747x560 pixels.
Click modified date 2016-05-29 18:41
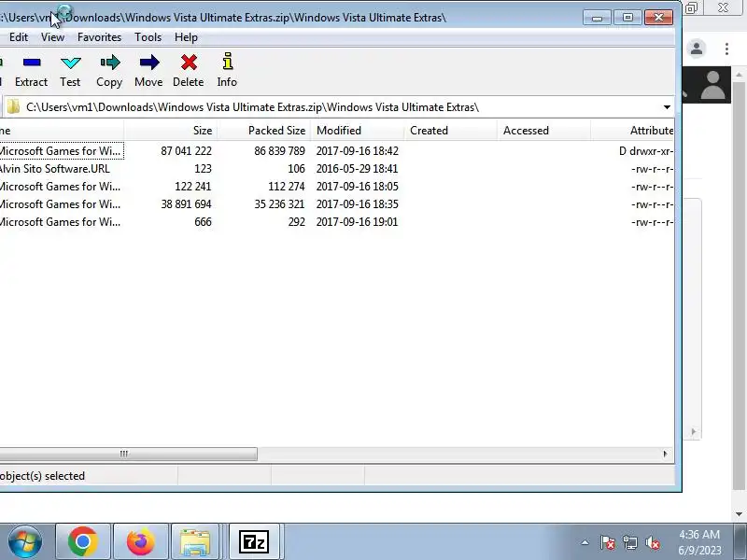pos(357,169)
